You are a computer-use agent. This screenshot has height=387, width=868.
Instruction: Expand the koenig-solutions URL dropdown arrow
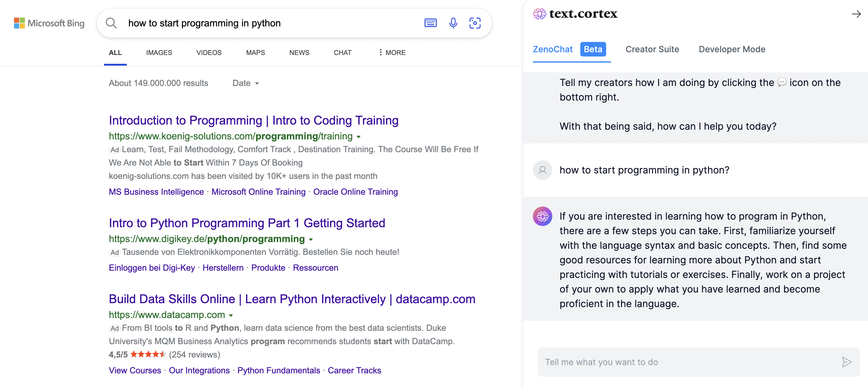coord(359,137)
